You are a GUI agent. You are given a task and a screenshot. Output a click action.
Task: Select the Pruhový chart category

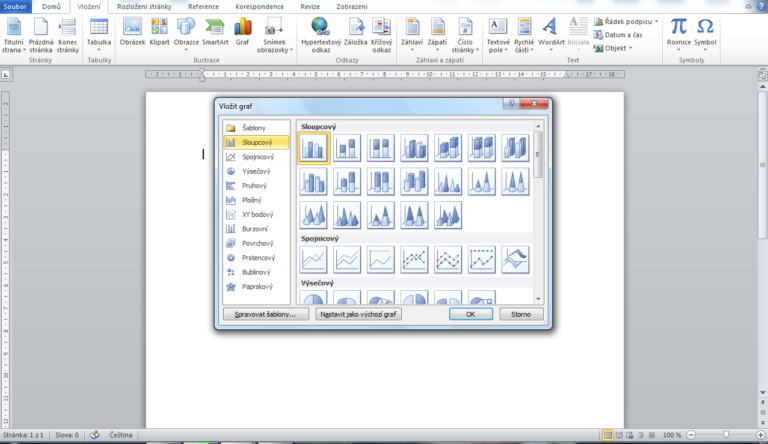tap(255, 185)
